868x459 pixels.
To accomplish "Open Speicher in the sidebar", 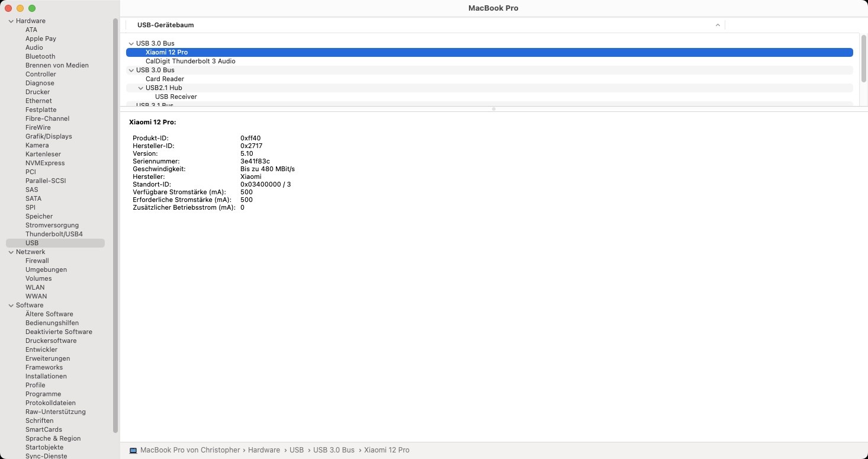I will pyautogui.click(x=39, y=216).
